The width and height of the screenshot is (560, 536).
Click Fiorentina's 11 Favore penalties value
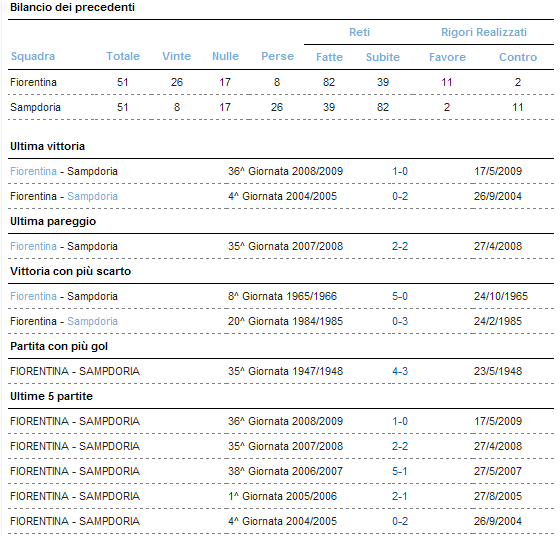point(447,82)
